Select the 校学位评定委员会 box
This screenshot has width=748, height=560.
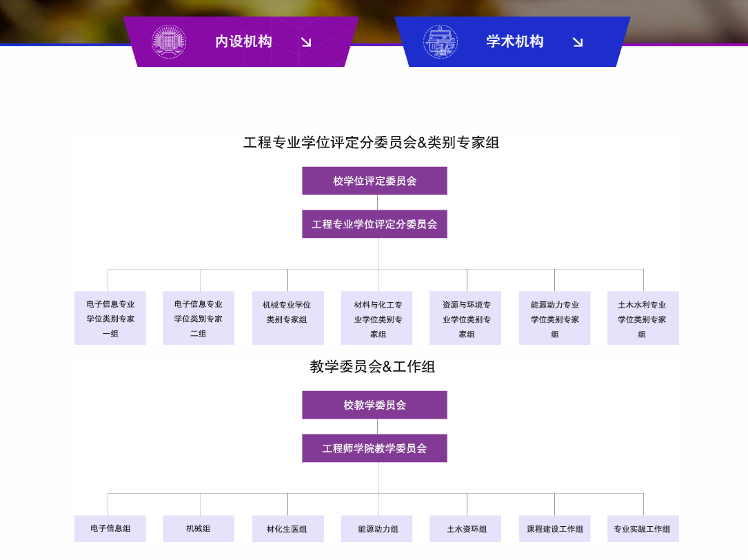click(x=374, y=181)
